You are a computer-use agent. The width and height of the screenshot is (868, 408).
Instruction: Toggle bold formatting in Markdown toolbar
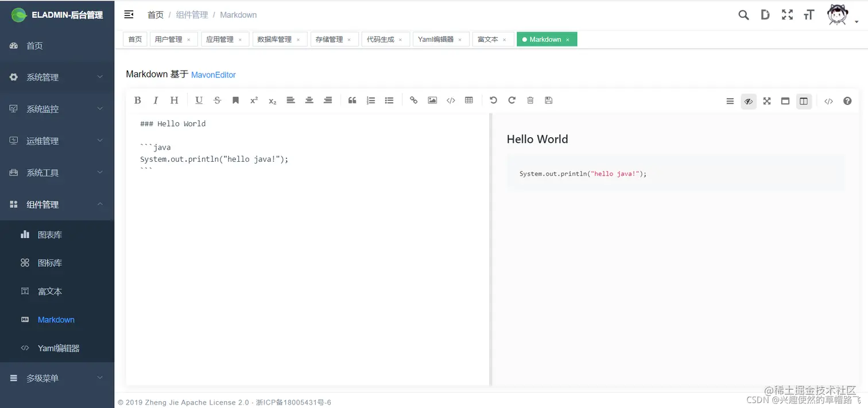click(x=138, y=100)
